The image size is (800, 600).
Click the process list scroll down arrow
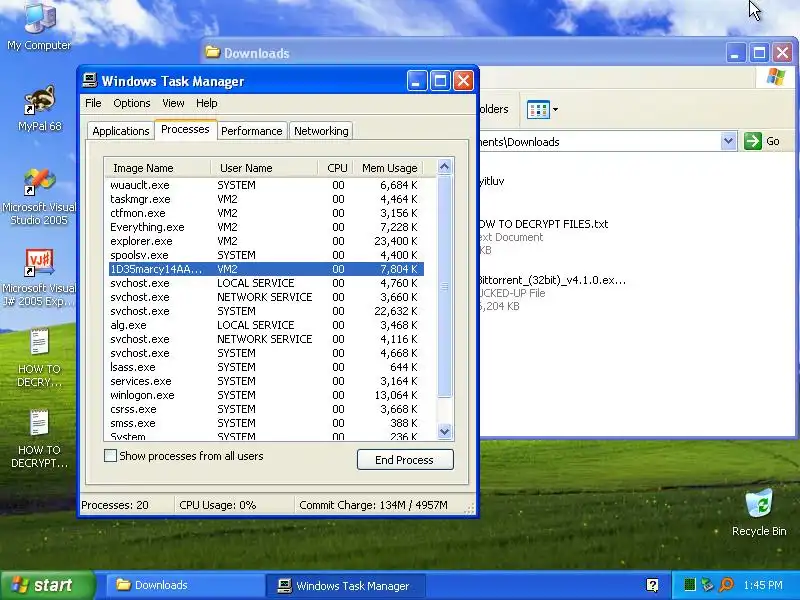[x=444, y=432]
